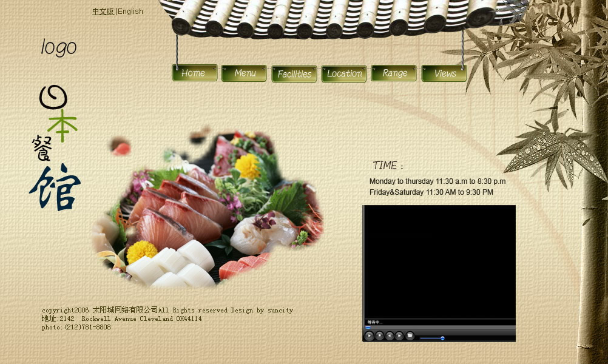This screenshot has width=608, height=364.
Task: Open the Views page
Action: point(444,73)
